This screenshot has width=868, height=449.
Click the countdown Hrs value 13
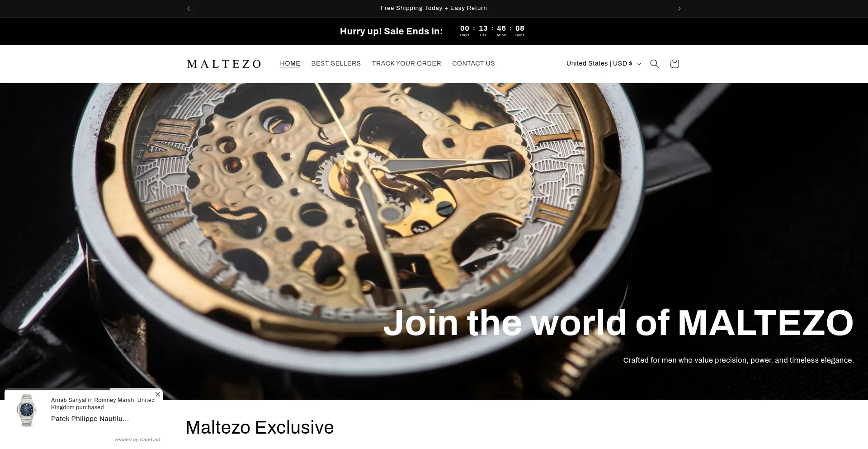(483, 28)
